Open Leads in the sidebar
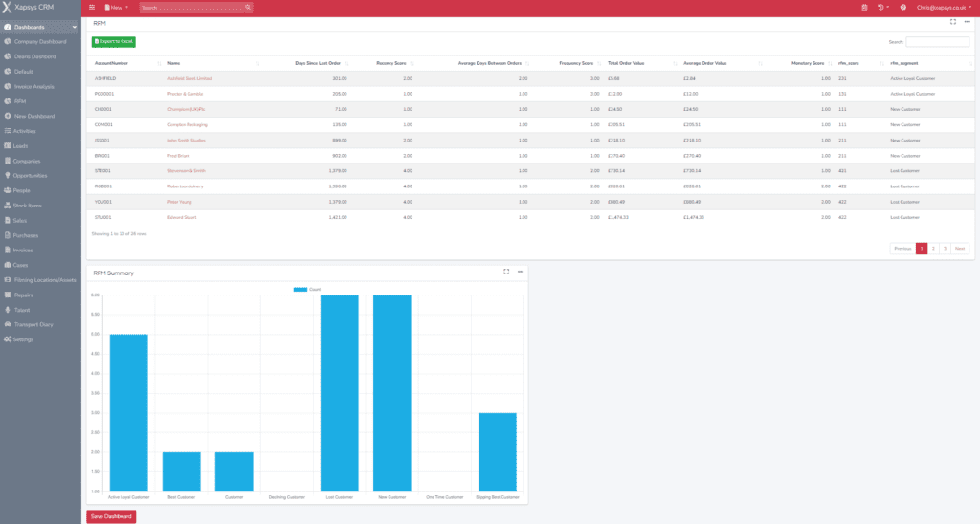The image size is (980, 524). click(x=20, y=146)
